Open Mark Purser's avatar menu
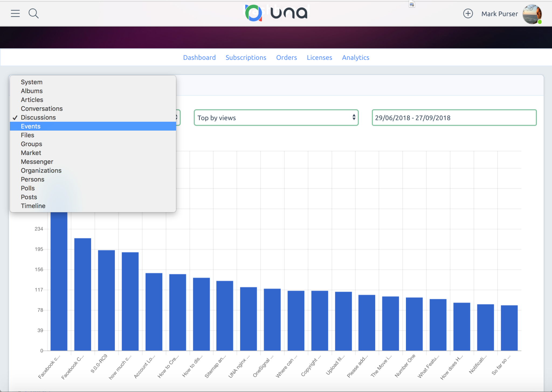Viewport: 552px width, 392px height. (x=532, y=14)
